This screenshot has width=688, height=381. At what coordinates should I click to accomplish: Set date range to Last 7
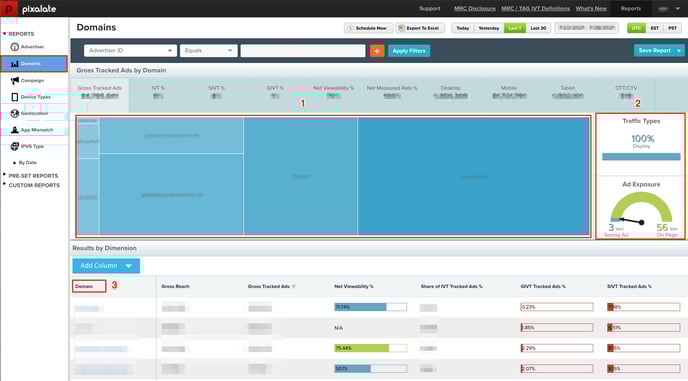click(x=515, y=28)
